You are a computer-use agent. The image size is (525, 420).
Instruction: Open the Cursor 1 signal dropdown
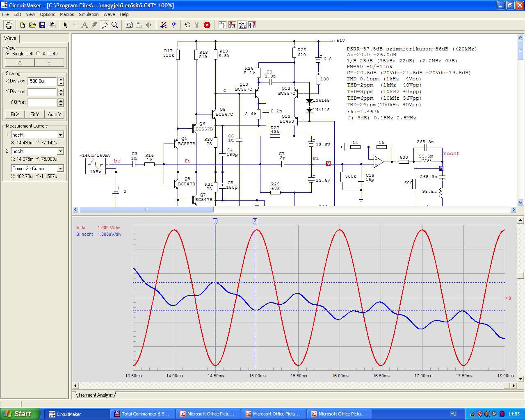[60, 135]
